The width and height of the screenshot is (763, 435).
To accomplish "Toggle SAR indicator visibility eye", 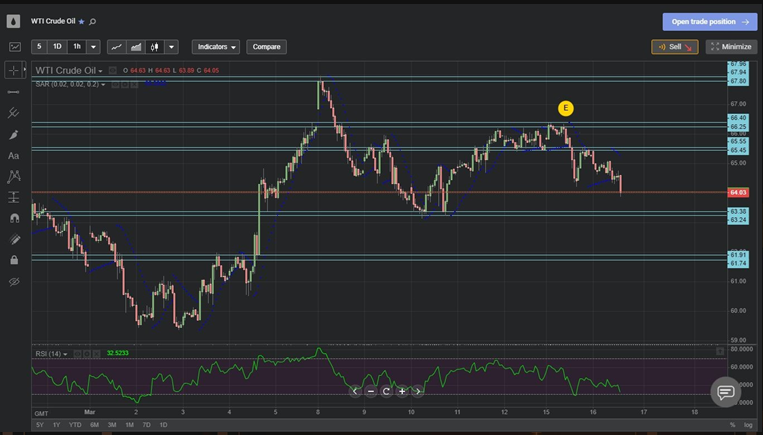I will coord(115,85).
